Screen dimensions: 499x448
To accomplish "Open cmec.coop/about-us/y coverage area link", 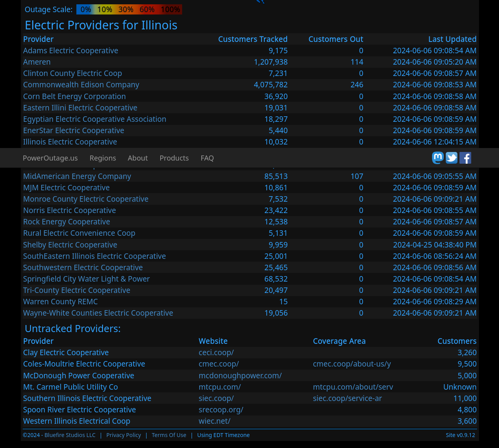I will point(352,364).
